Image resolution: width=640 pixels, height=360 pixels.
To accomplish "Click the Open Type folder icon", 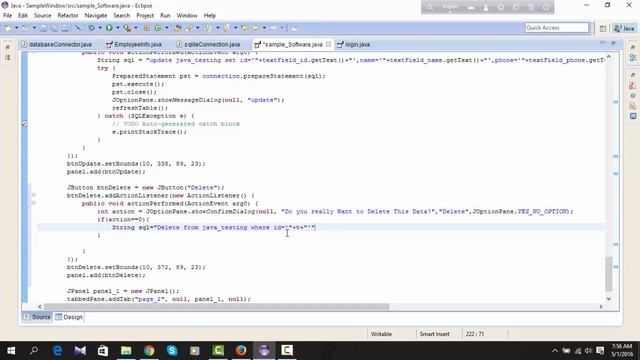I will [177, 28].
